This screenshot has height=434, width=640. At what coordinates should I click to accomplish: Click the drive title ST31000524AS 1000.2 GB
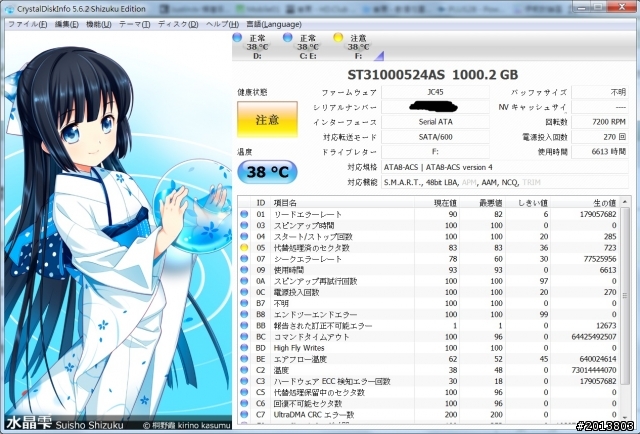pos(433,75)
